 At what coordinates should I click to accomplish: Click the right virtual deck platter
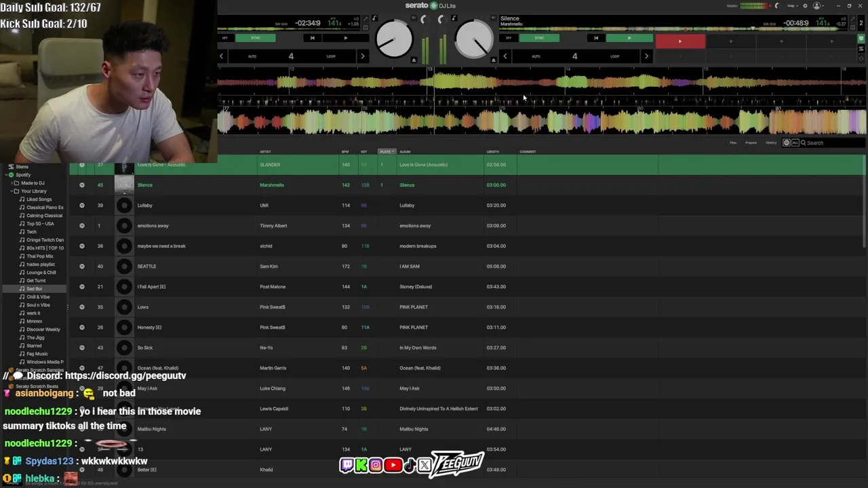point(474,39)
